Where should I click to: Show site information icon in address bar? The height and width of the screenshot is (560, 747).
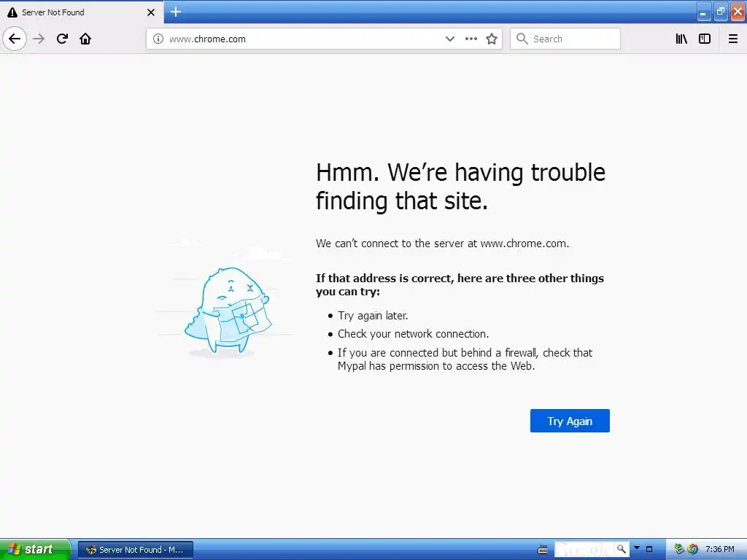tap(158, 39)
